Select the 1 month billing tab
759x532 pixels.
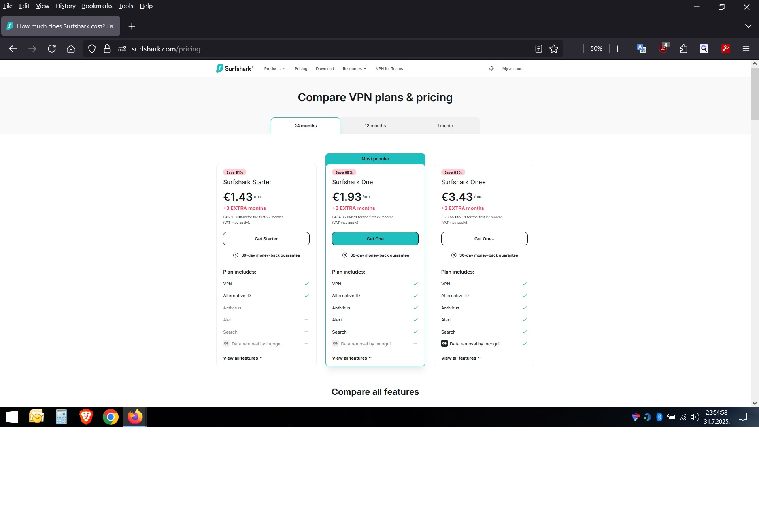[445, 126]
